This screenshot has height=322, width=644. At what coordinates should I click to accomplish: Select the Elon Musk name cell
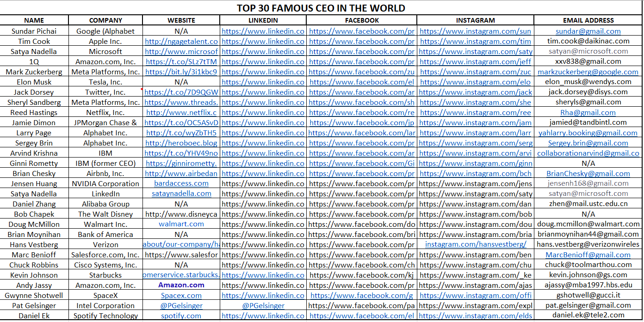[34, 82]
